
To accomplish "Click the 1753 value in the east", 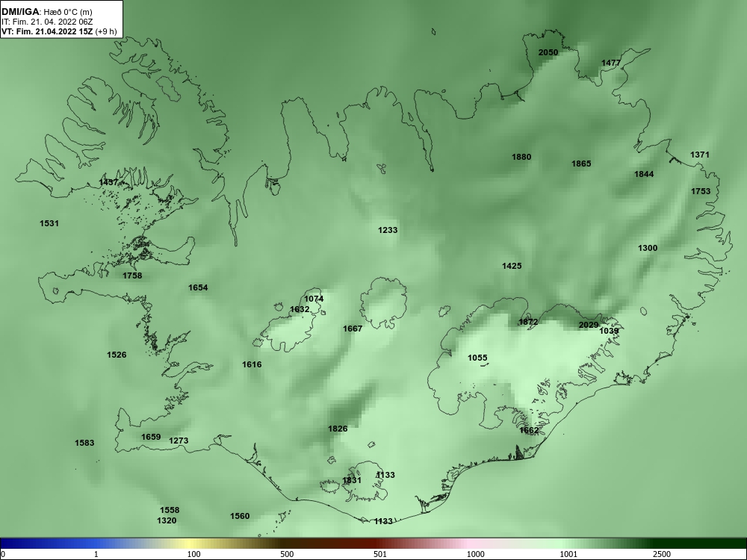I will (x=701, y=191).
